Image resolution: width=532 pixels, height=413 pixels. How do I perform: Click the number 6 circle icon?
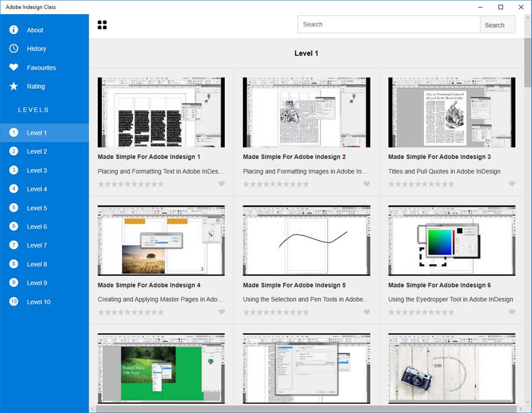tap(14, 226)
